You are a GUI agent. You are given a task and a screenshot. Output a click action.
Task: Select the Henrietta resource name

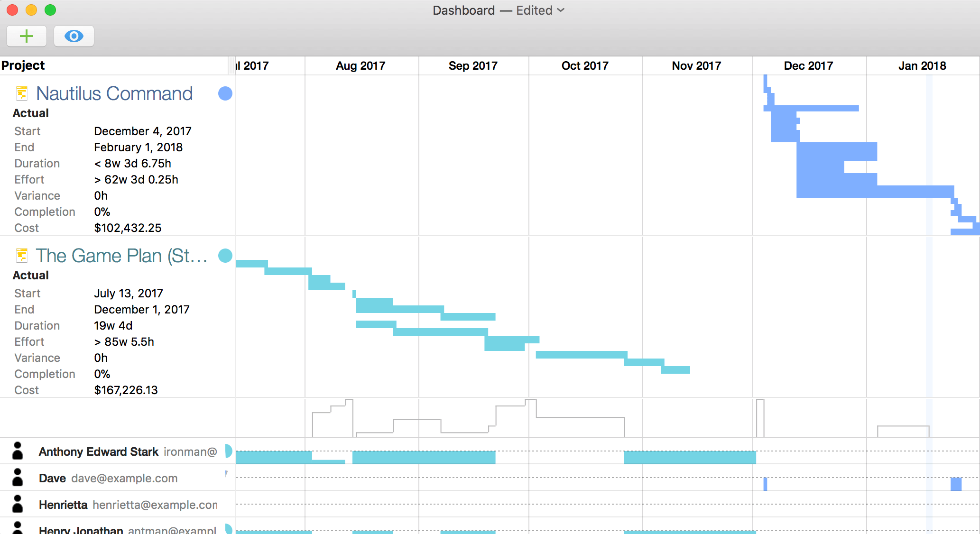click(x=63, y=505)
